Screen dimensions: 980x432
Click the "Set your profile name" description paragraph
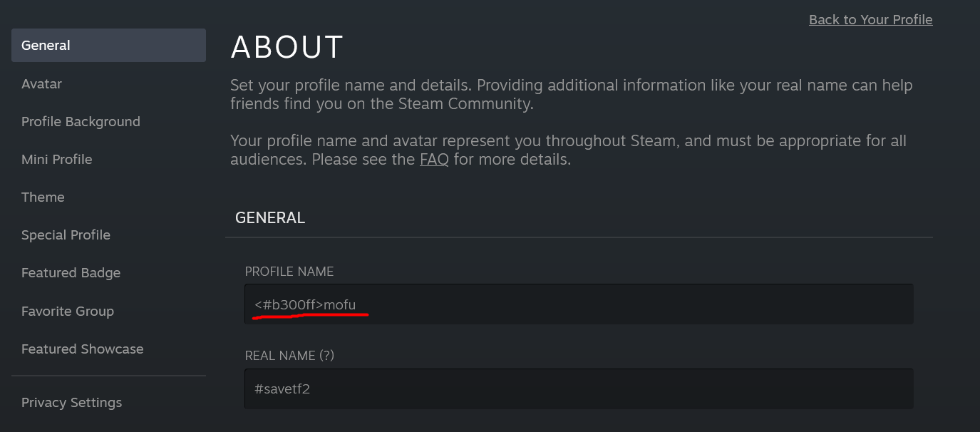[571, 95]
